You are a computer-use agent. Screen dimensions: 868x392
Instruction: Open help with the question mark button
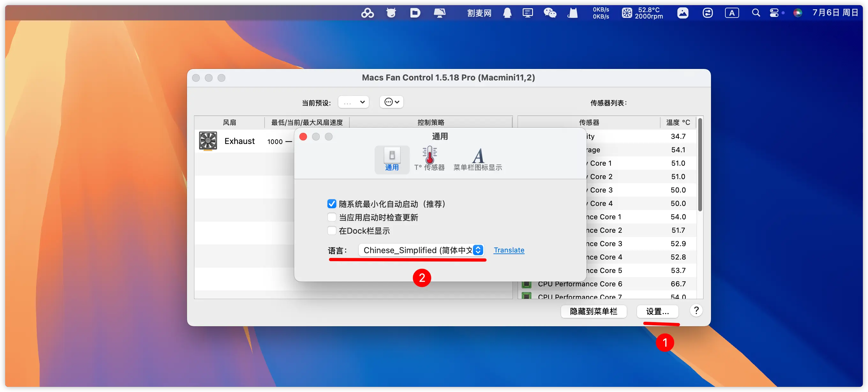coord(696,310)
